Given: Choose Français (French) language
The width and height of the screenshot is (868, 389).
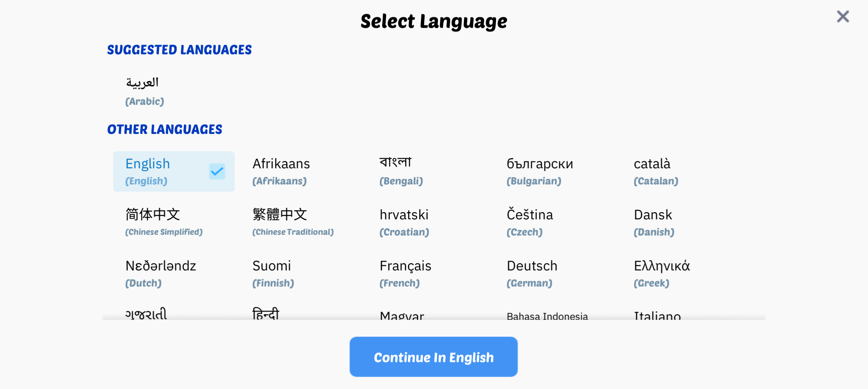Looking at the screenshot, I should coord(405,273).
